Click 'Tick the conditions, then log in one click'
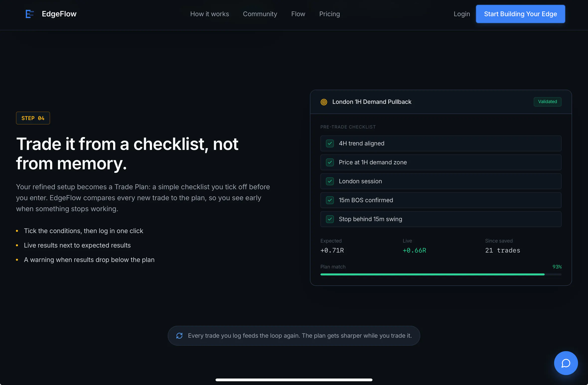Image resolution: width=588 pixels, height=385 pixels. [x=83, y=231]
